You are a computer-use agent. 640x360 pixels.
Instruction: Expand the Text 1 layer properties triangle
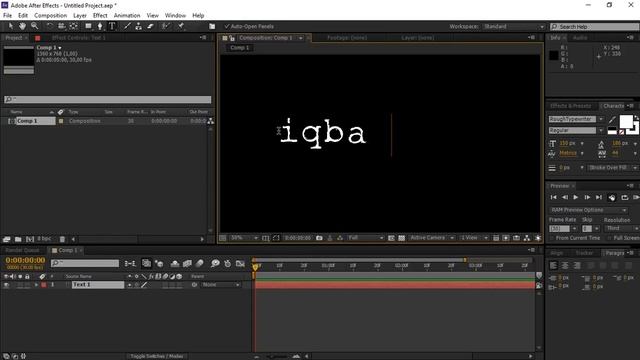36,285
